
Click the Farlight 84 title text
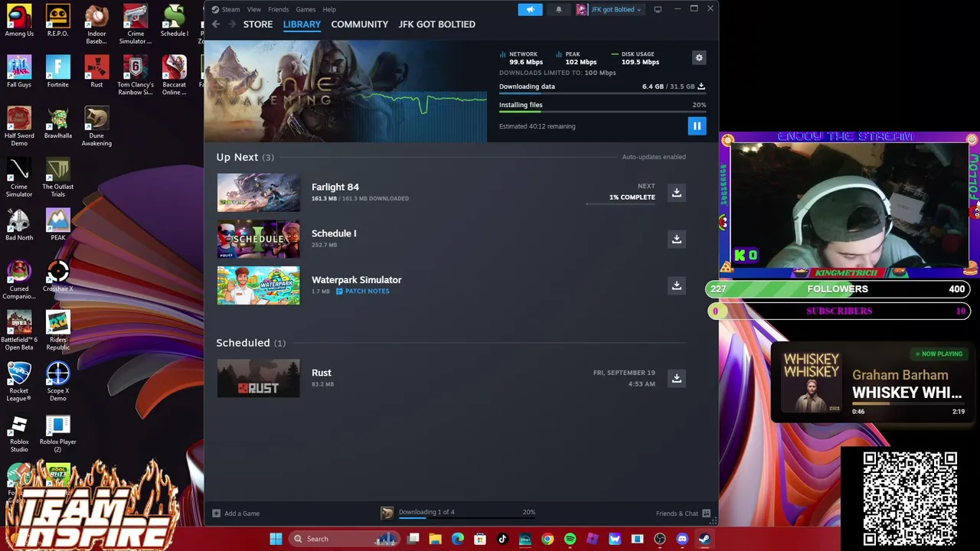(335, 187)
